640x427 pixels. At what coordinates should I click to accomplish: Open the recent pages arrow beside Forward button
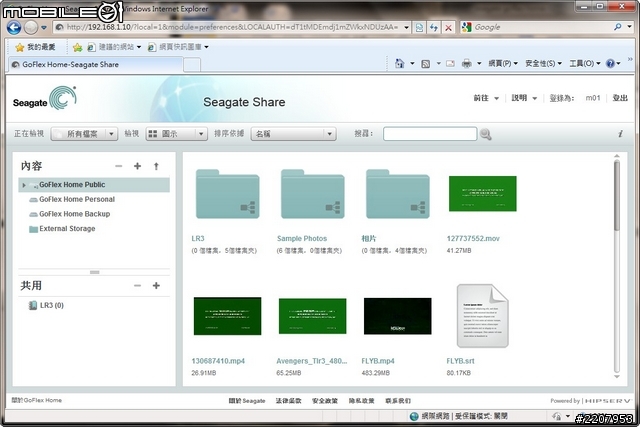click(44, 28)
